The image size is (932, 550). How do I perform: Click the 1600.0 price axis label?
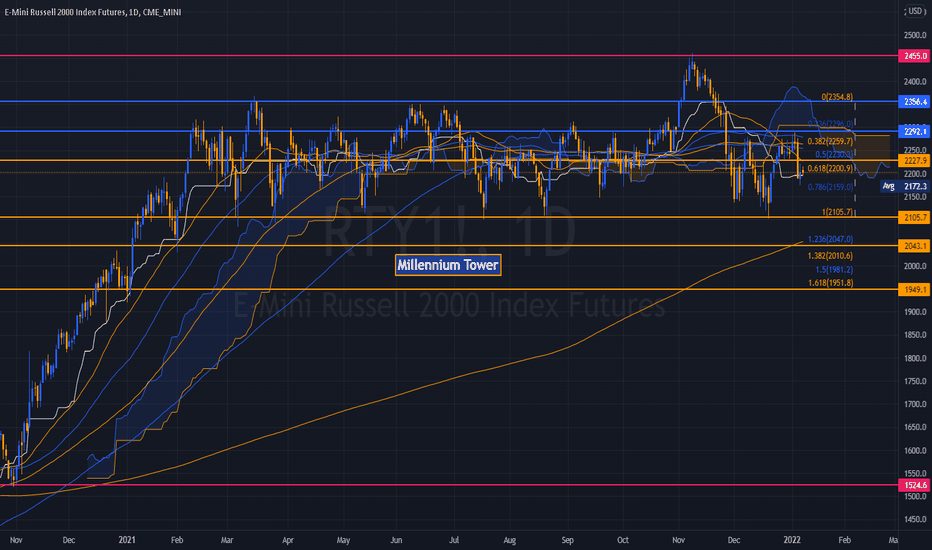click(x=915, y=451)
